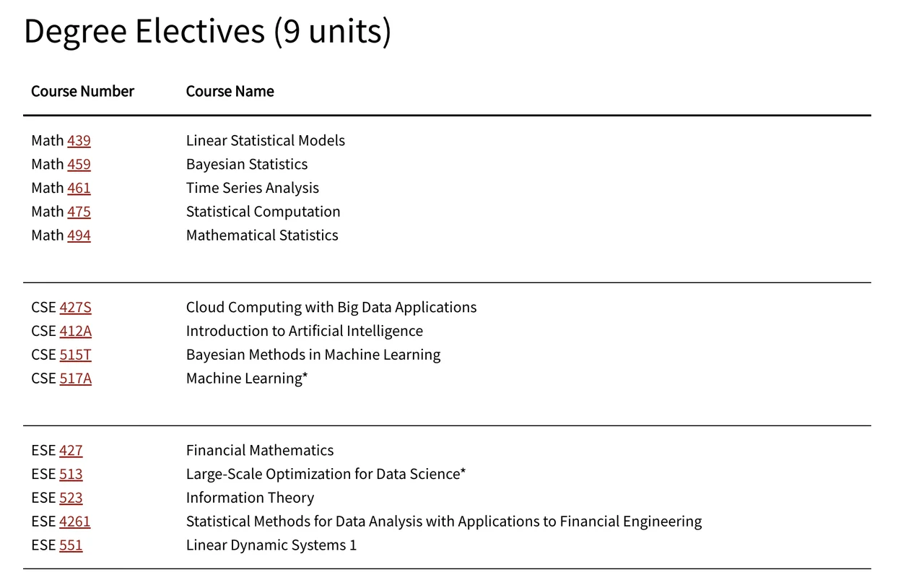The image size is (924, 588).
Task: Open the CSE 517A Machine Learning link
Action: click(x=75, y=379)
